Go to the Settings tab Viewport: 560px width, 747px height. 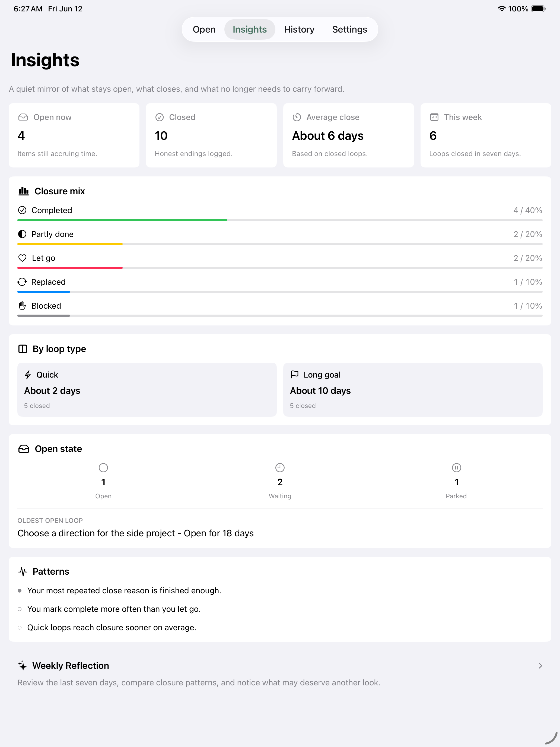point(349,29)
